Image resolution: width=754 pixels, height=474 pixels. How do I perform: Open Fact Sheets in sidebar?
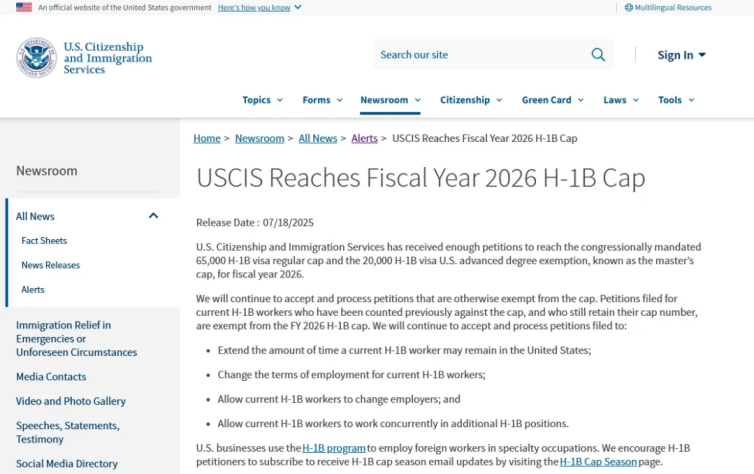tap(44, 240)
